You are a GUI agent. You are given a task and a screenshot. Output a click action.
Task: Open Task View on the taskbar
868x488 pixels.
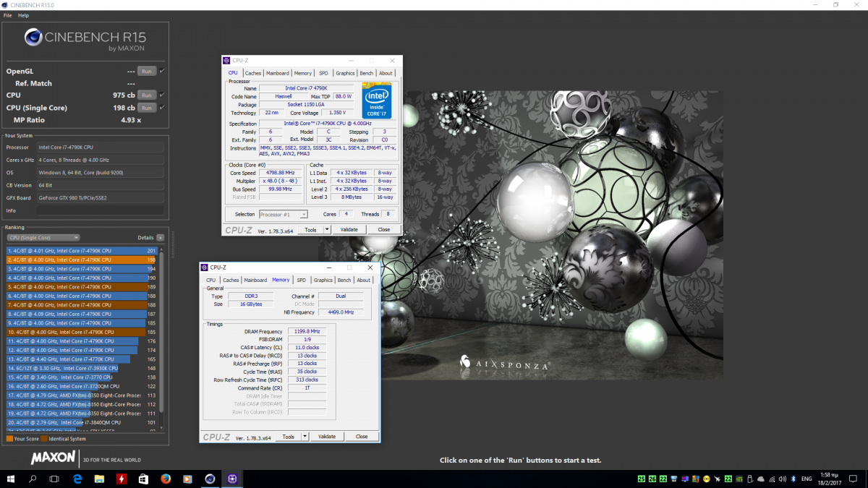54,479
